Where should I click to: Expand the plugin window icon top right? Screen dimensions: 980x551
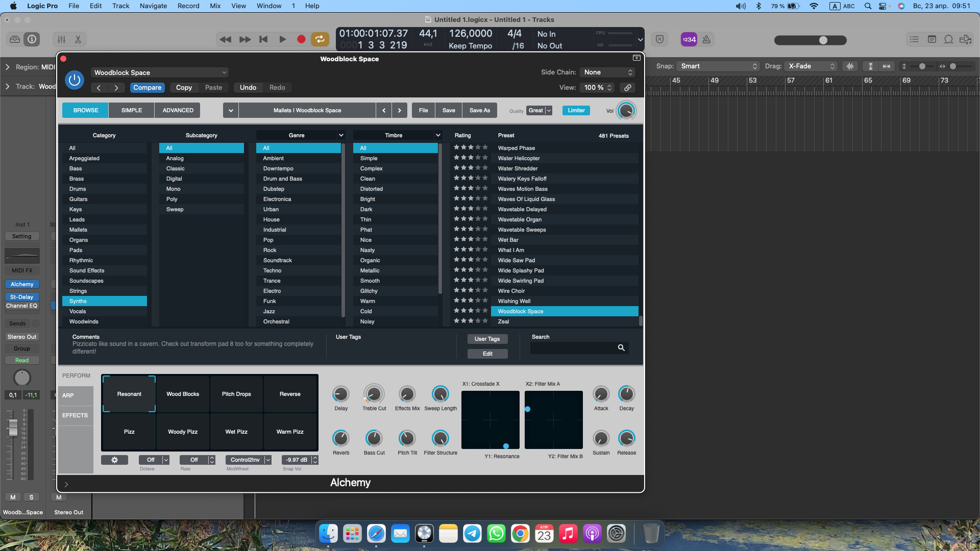636,58
